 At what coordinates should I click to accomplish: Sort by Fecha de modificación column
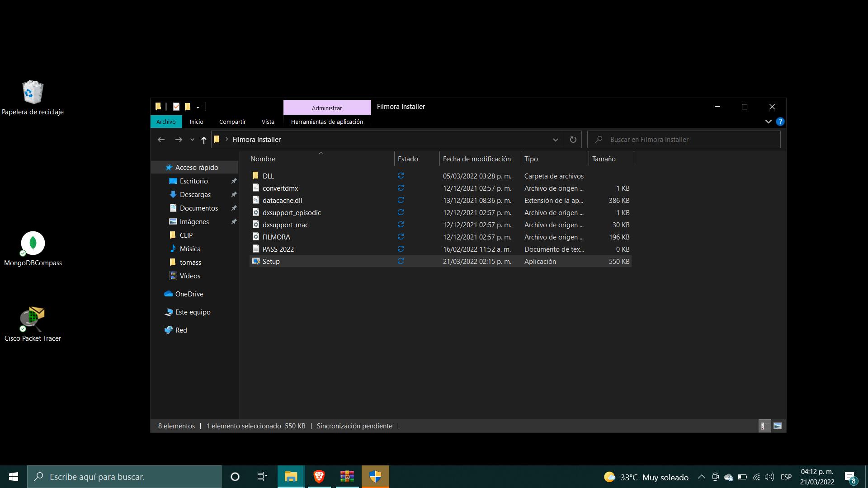(476, 159)
